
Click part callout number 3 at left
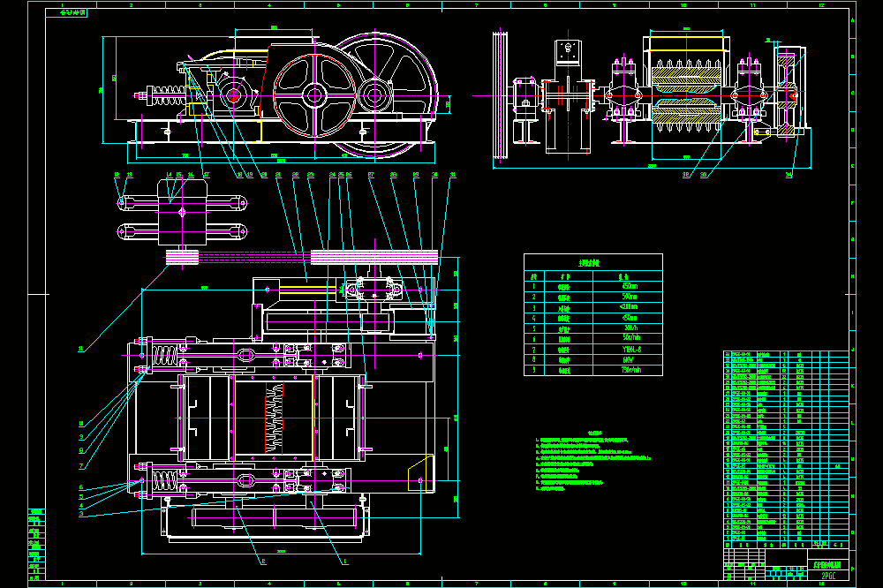click(x=81, y=514)
